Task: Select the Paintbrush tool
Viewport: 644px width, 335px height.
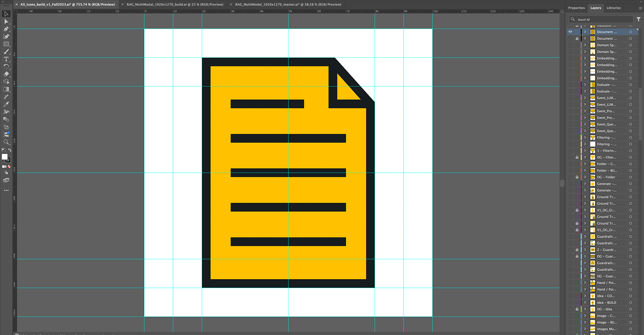Action: click(6, 52)
